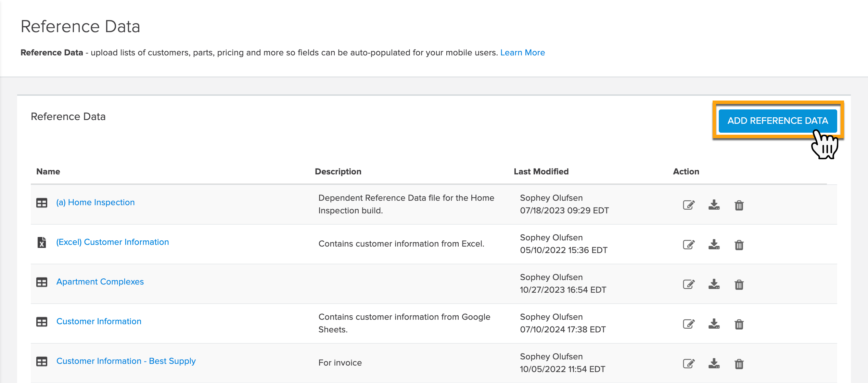Image resolution: width=868 pixels, height=383 pixels.
Task: Download Customer Information - Best Supply data
Action: click(x=714, y=364)
